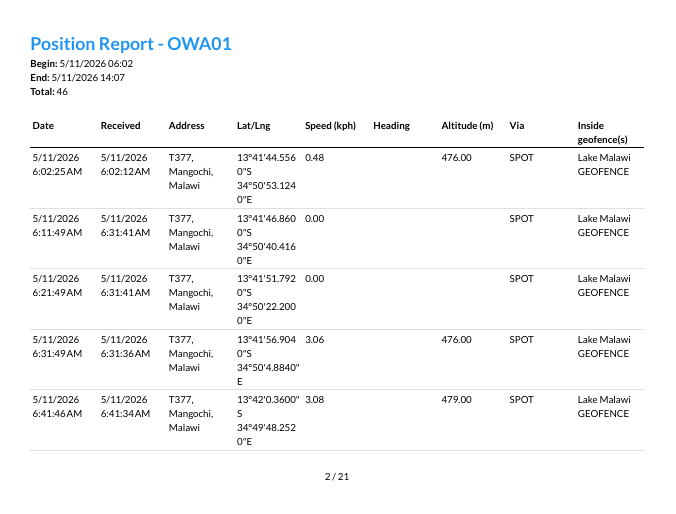Select the date cell 6:31:49 AM
The width and height of the screenshot is (676, 514).
(x=57, y=346)
